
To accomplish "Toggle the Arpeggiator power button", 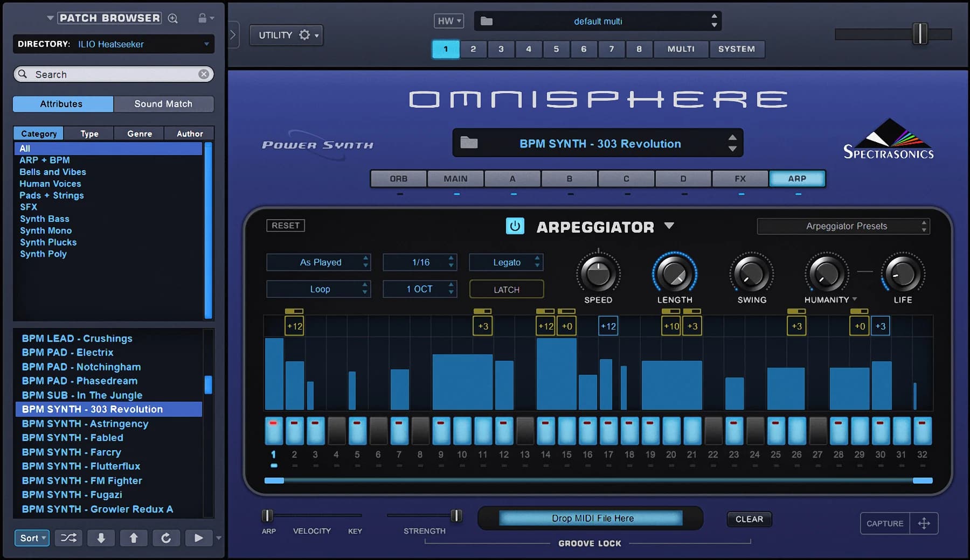I will (x=516, y=226).
